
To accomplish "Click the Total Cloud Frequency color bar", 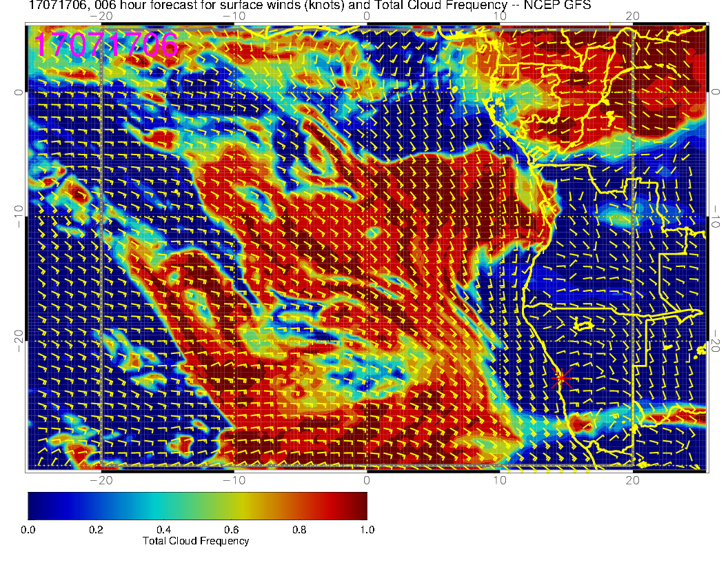I will tap(197, 506).
